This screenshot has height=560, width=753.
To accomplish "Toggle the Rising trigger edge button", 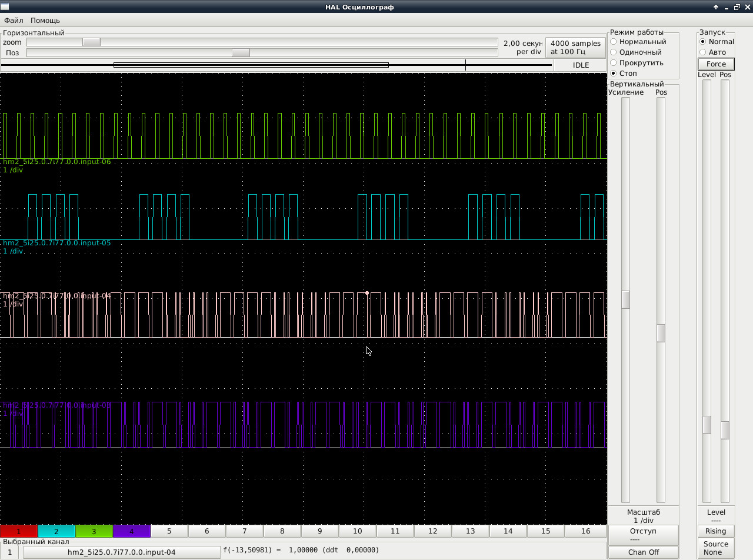I will point(716,531).
